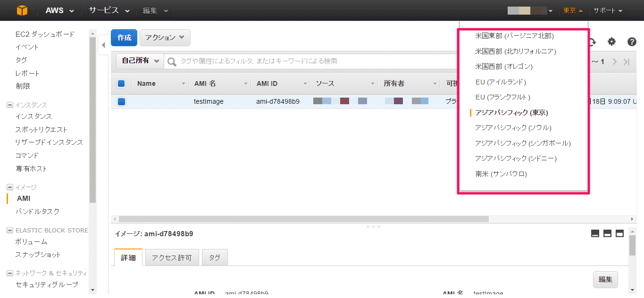644x298 pixels.
Task: Open AMI ID column dropdown arrow
Action: [x=305, y=84]
